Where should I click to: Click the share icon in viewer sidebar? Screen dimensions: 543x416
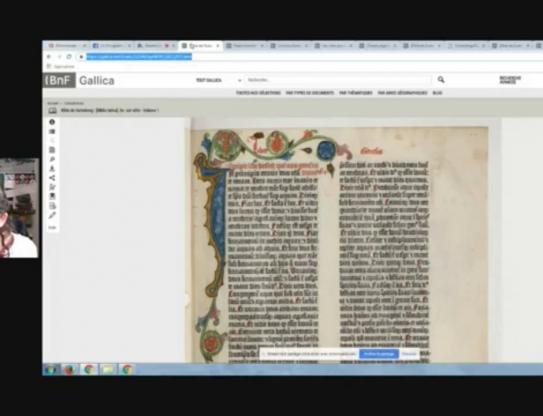coord(52,178)
